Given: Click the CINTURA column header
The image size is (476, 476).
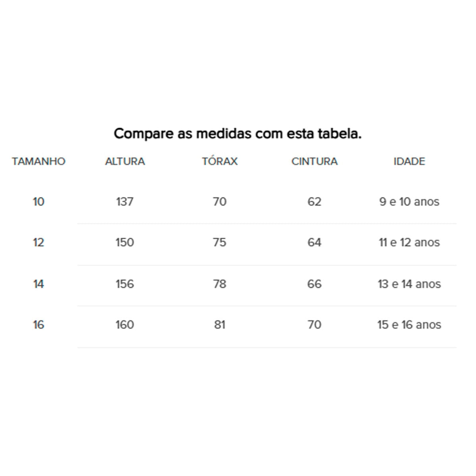Looking at the screenshot, I should coord(314,161).
